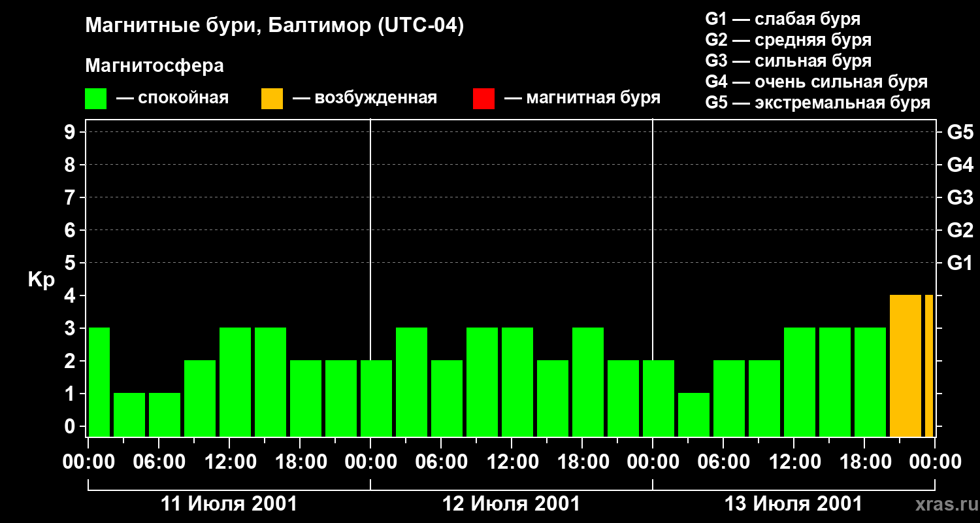980x523 pixels.
Task: Click the 11 July 00:00–03:00 green bar
Action: click(99, 382)
